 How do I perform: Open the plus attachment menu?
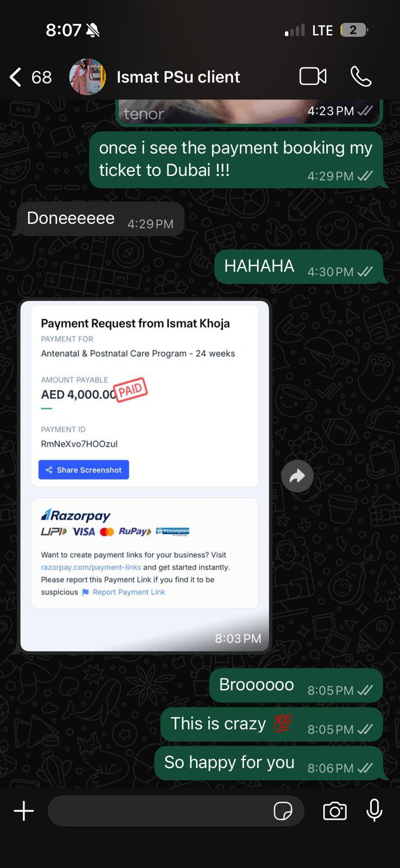tap(24, 811)
